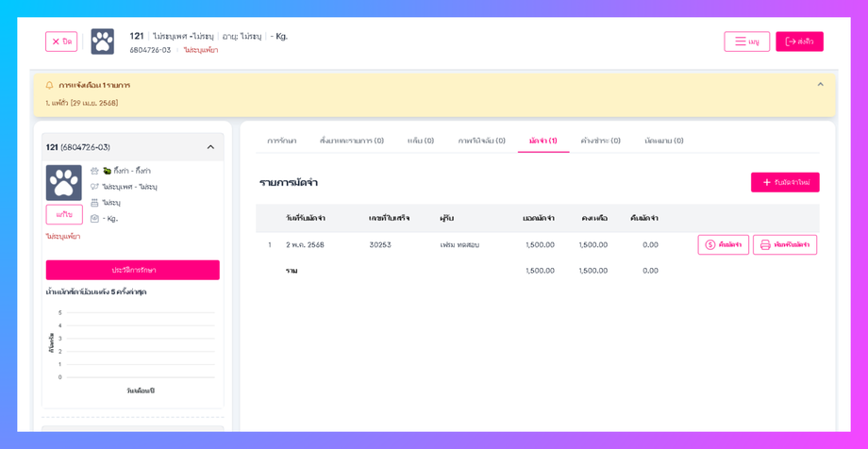This screenshot has width=868, height=449.
Task: Click the refund deposit dollar button
Action: pyautogui.click(x=724, y=244)
